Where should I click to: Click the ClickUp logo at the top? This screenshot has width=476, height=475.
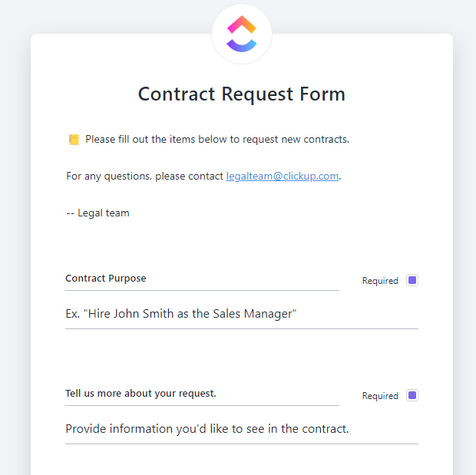(242, 35)
